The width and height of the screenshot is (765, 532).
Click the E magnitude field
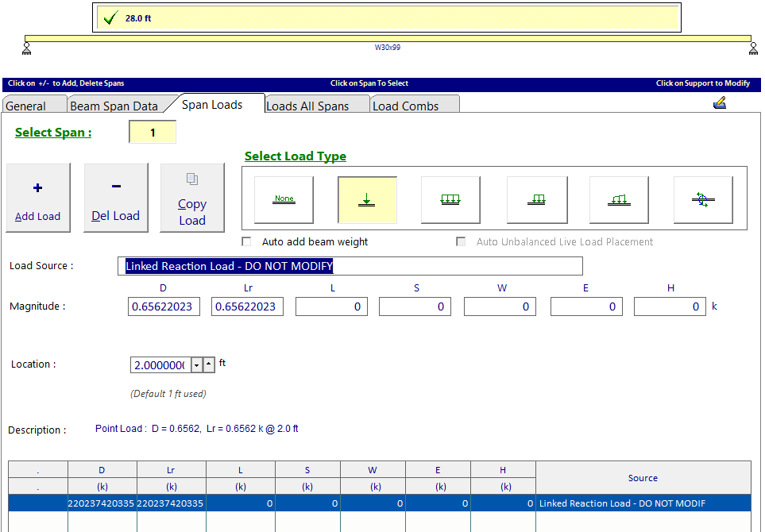586,306
